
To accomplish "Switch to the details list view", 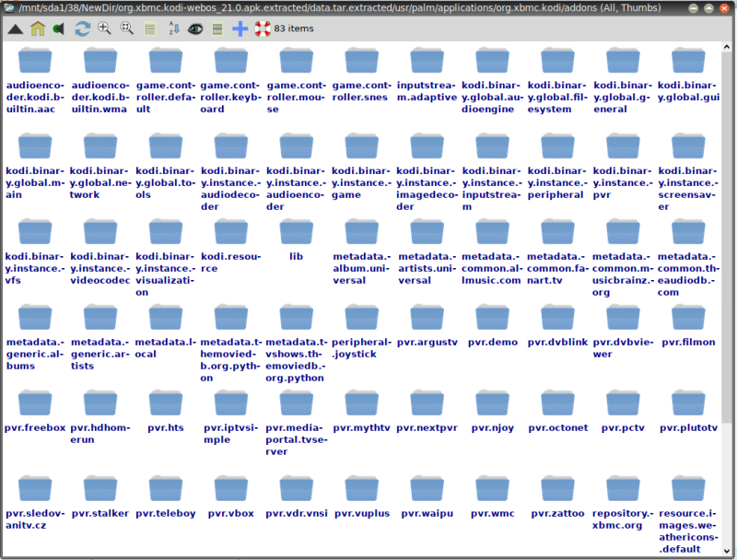I will [150, 29].
